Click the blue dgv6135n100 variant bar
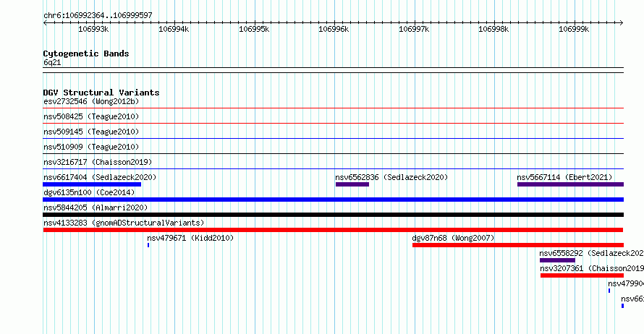Viewport: 644px width, 334px height. click(x=333, y=200)
